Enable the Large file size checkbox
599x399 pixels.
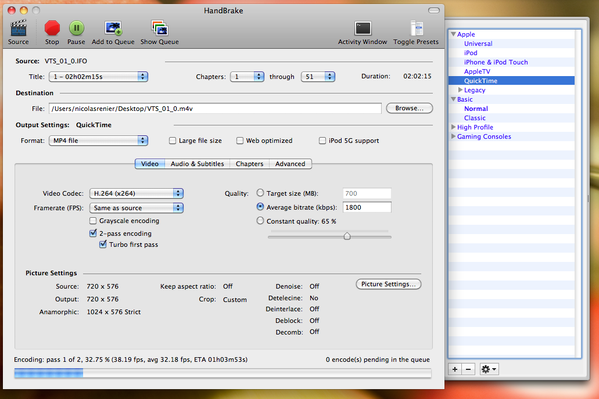pyautogui.click(x=172, y=141)
